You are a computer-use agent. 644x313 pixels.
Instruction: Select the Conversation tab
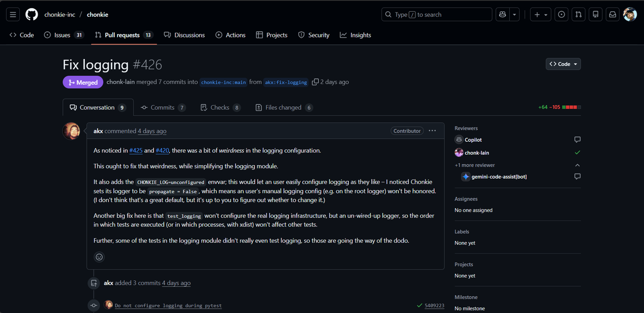98,107
